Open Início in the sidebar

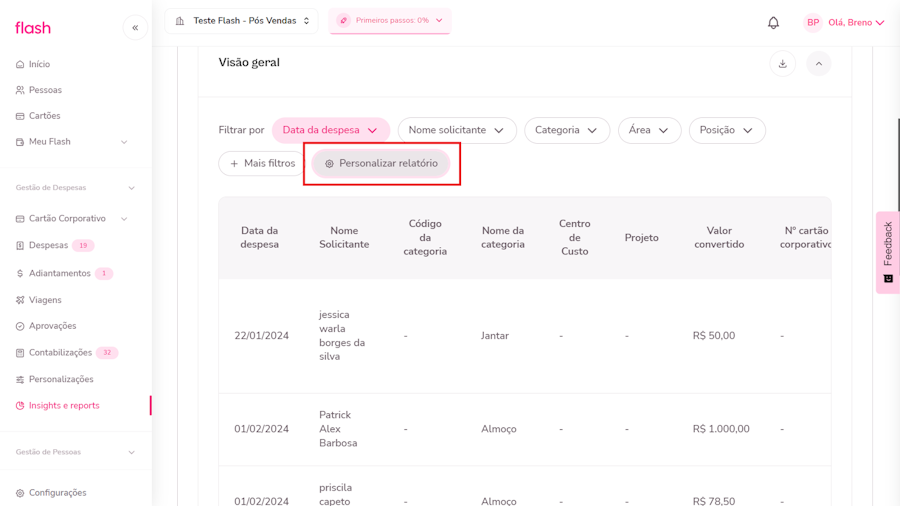point(40,64)
